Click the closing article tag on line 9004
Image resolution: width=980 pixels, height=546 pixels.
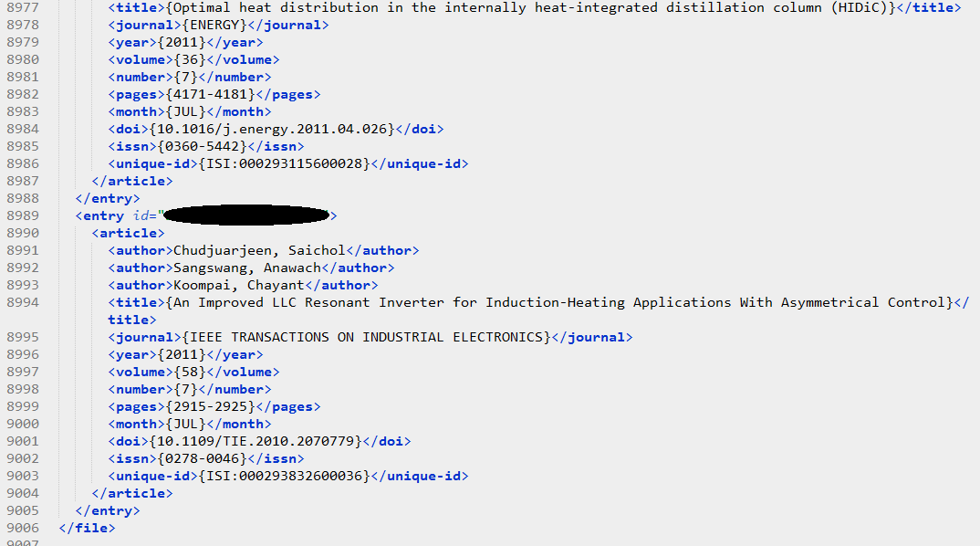132,493
